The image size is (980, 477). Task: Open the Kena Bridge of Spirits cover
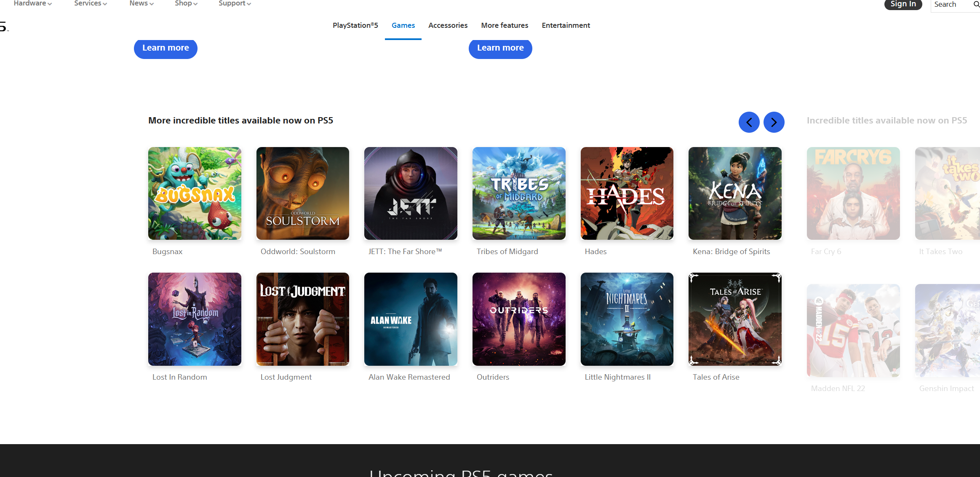pyautogui.click(x=735, y=193)
